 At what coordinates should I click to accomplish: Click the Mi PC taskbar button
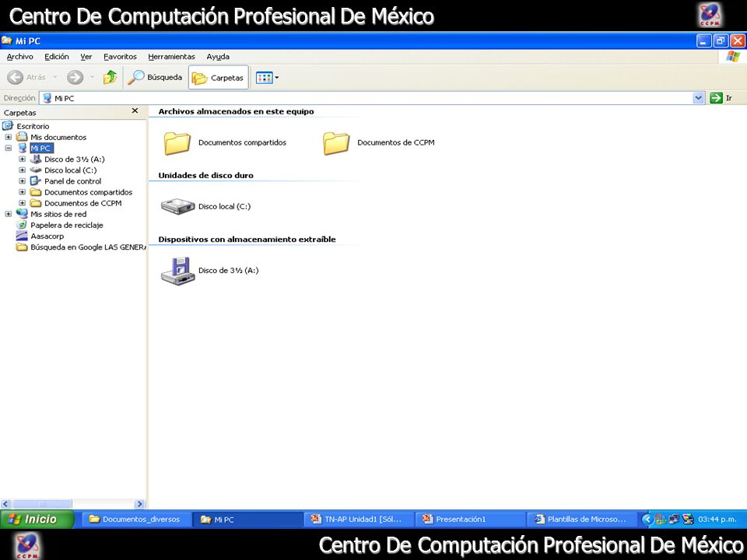[x=247, y=520]
